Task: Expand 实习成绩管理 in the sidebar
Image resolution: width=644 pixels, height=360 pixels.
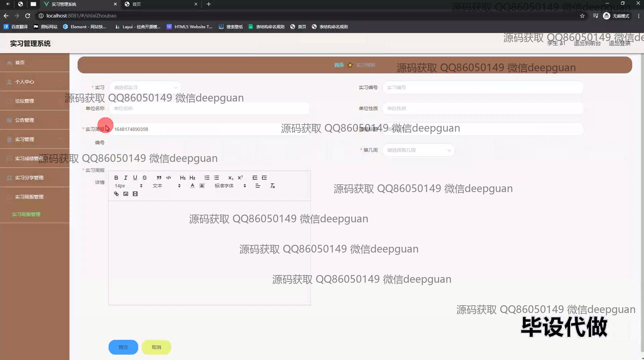Action: pos(35,158)
